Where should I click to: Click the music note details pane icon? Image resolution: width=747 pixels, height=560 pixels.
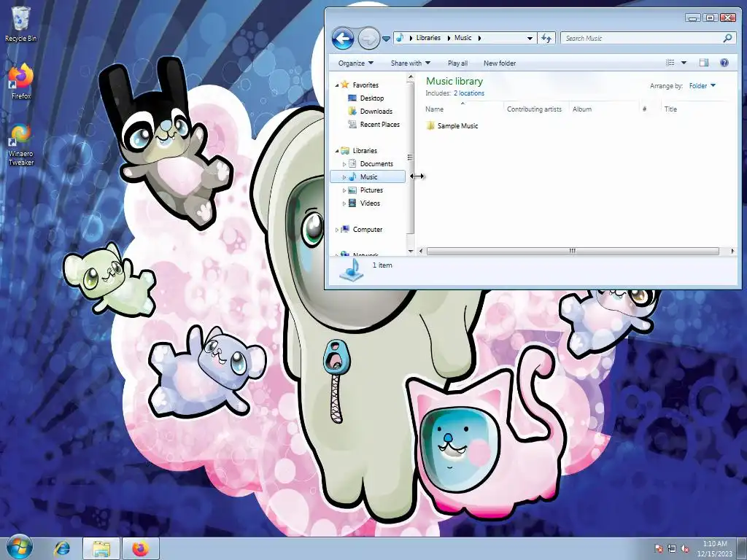point(352,269)
